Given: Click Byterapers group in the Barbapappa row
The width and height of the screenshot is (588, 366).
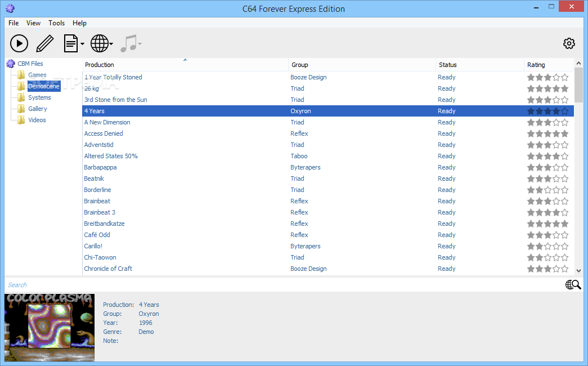Looking at the screenshot, I should point(305,167).
